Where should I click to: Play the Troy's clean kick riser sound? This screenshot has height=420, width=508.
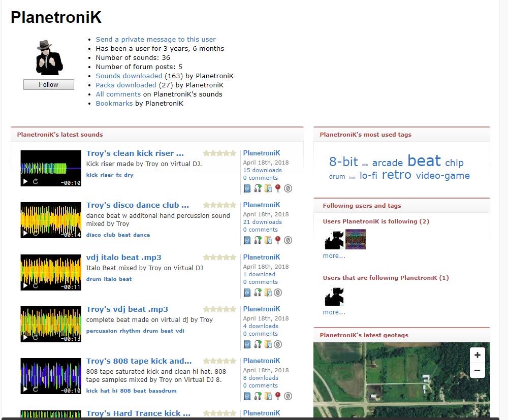pyautogui.click(x=25, y=182)
